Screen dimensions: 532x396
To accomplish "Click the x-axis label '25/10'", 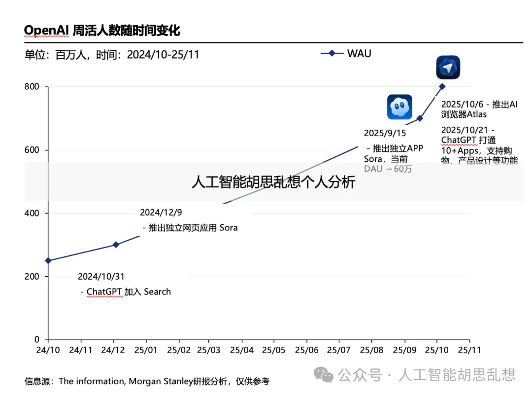I will point(436,350).
